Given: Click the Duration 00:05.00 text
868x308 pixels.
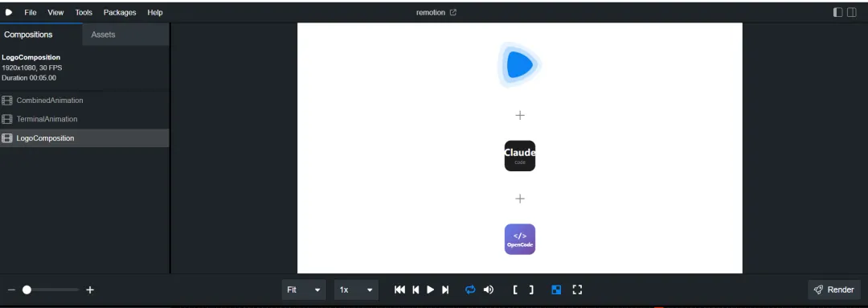Looking at the screenshot, I should click(x=29, y=78).
